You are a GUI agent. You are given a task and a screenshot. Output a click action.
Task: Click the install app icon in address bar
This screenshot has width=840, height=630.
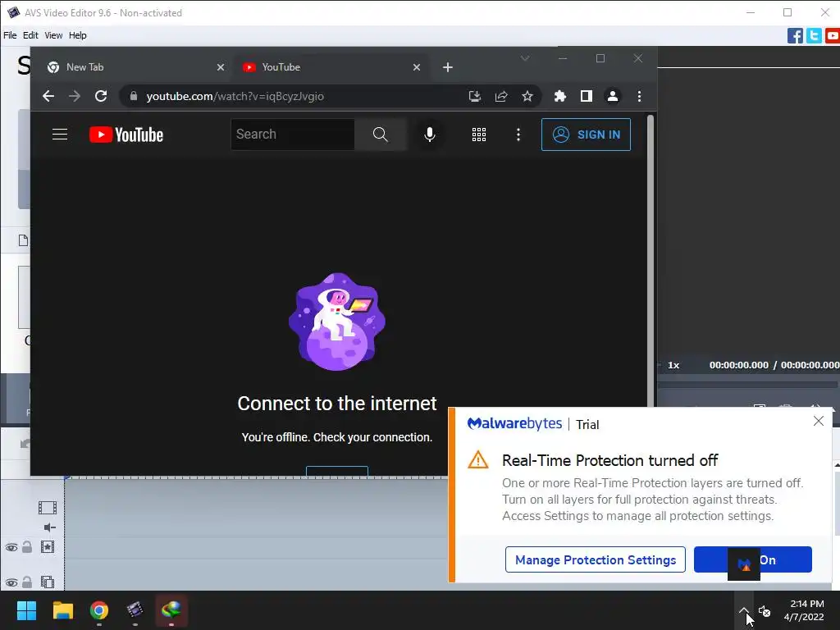point(475,96)
